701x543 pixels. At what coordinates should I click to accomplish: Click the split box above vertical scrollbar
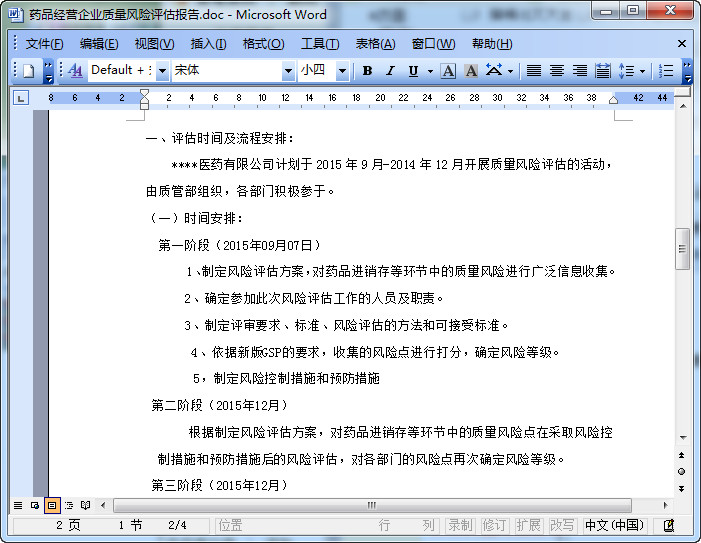pos(683,92)
